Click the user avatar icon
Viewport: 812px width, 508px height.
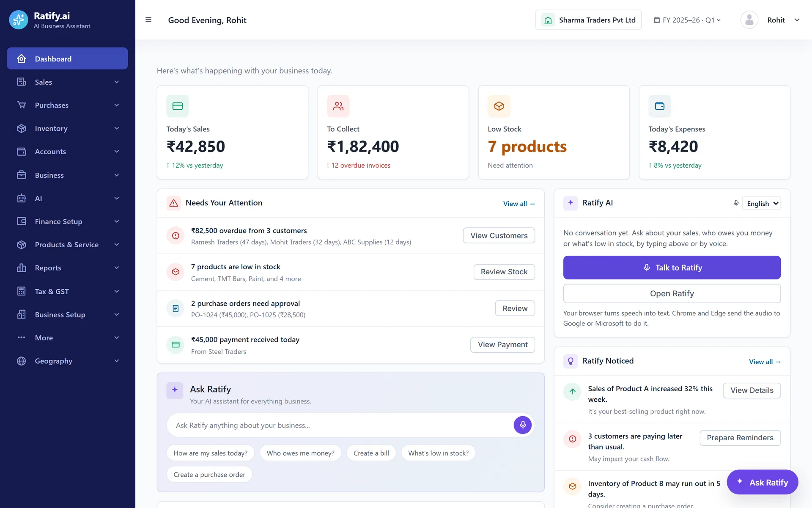coord(749,20)
